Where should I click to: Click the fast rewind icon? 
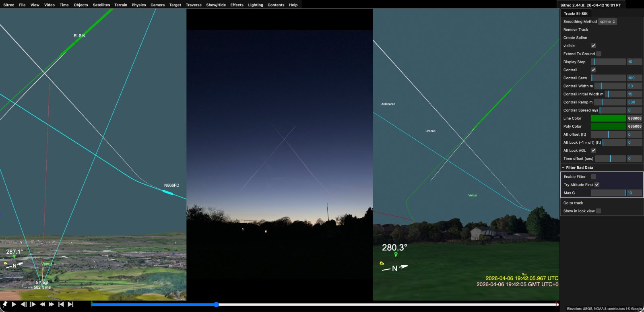point(42,304)
